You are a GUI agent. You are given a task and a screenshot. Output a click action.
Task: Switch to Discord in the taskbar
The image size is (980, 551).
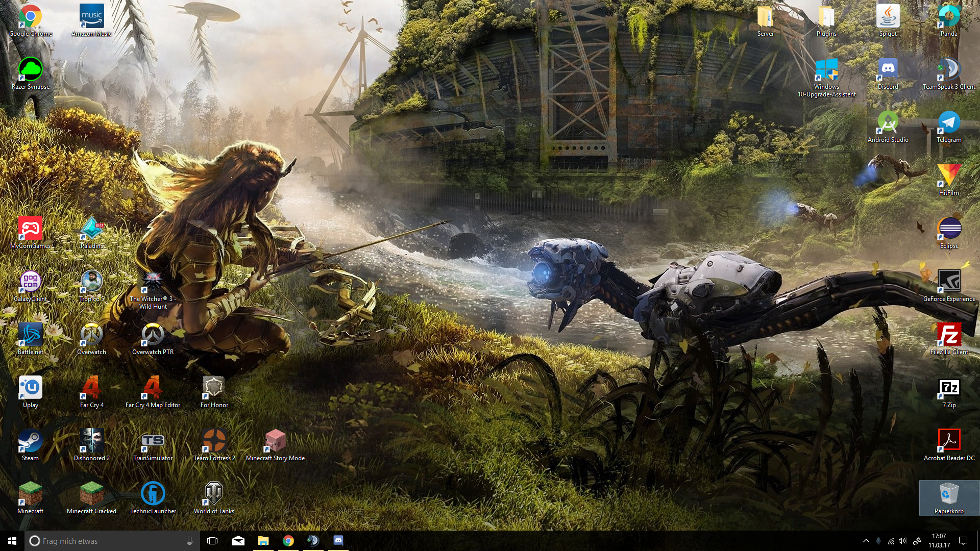point(338,541)
